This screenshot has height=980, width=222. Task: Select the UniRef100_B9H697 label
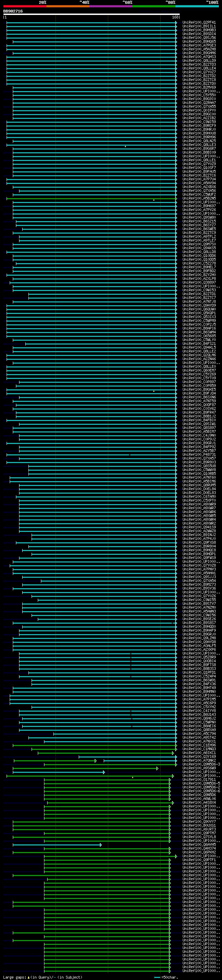click(x=199, y=206)
